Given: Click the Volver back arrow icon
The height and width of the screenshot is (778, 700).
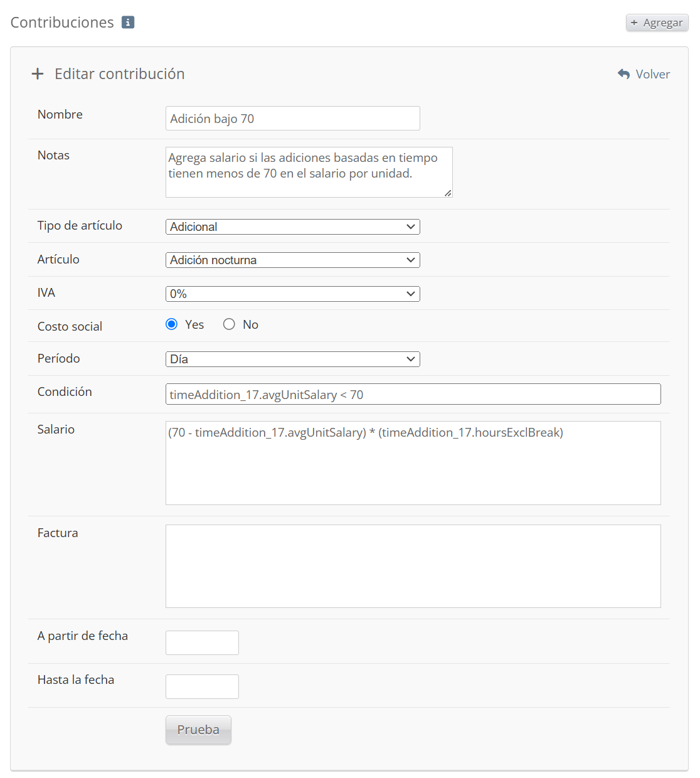Looking at the screenshot, I should (x=623, y=74).
